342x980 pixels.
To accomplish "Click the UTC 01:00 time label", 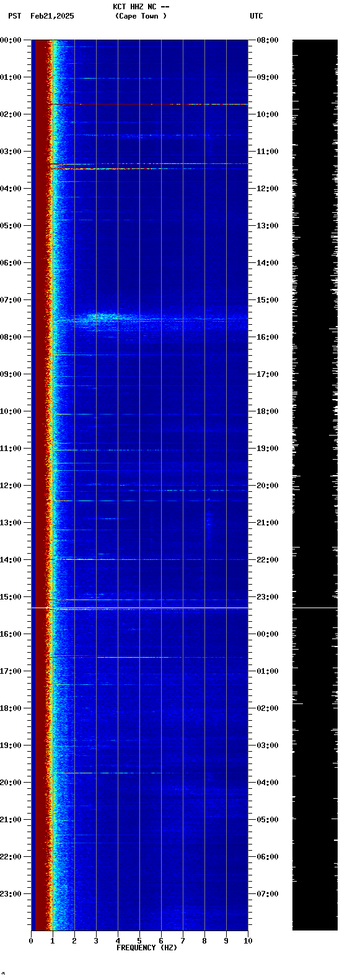I will [x=267, y=671].
